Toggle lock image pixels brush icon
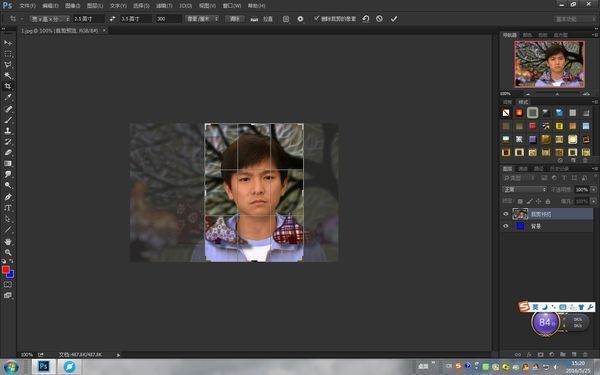The width and height of the screenshot is (600, 375). pos(529,201)
